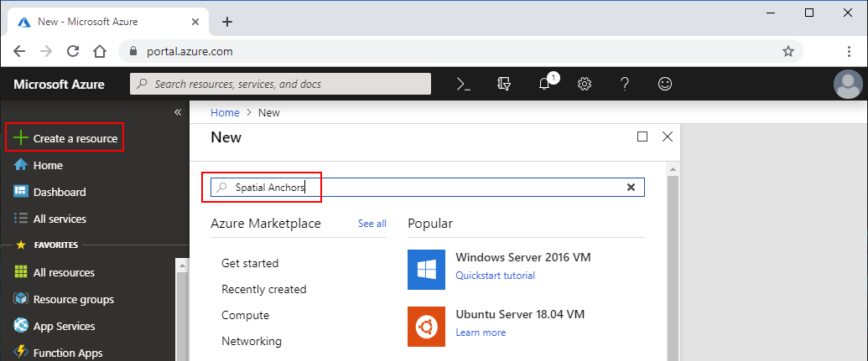Open the portal settings gear

click(585, 84)
